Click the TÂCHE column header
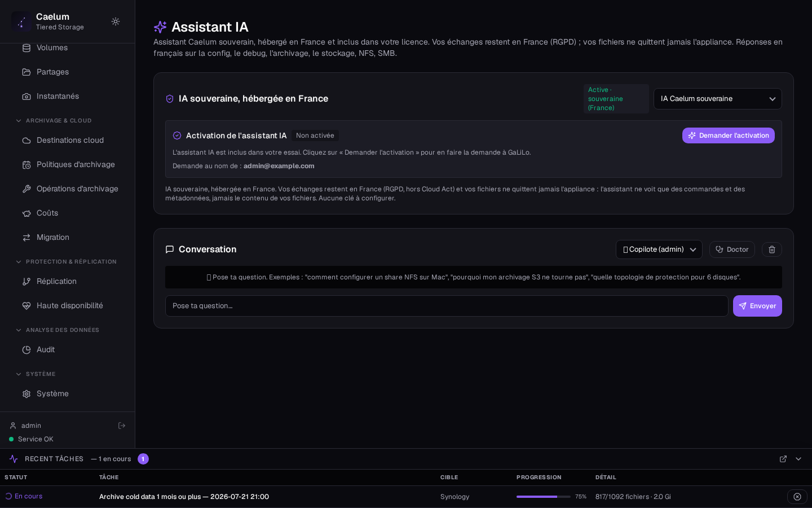 click(109, 478)
